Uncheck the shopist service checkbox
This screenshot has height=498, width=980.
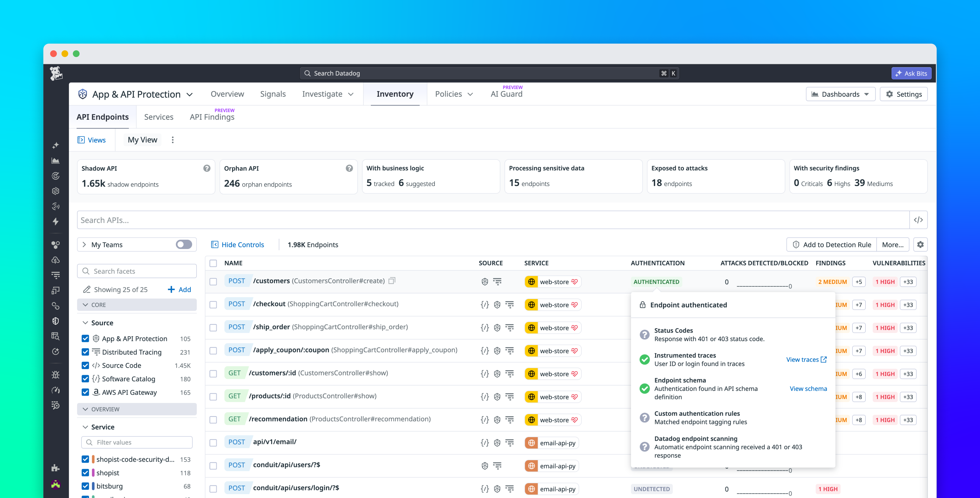pyautogui.click(x=85, y=472)
